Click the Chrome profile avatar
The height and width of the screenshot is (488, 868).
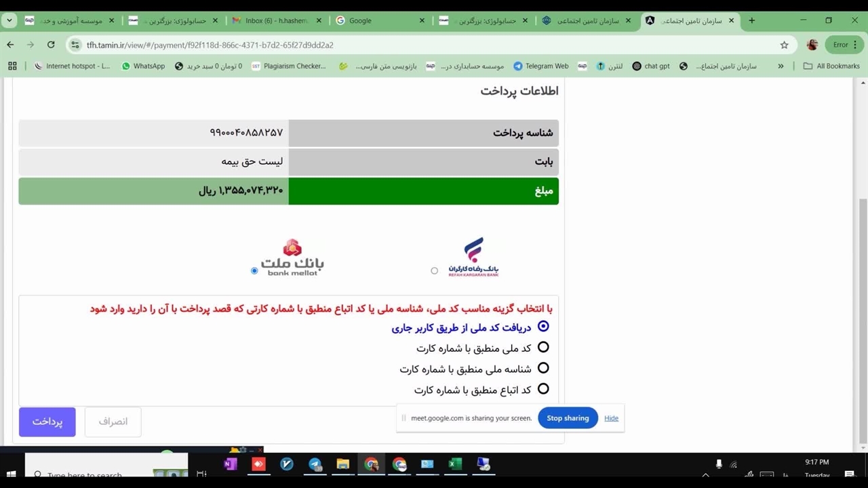[812, 45]
